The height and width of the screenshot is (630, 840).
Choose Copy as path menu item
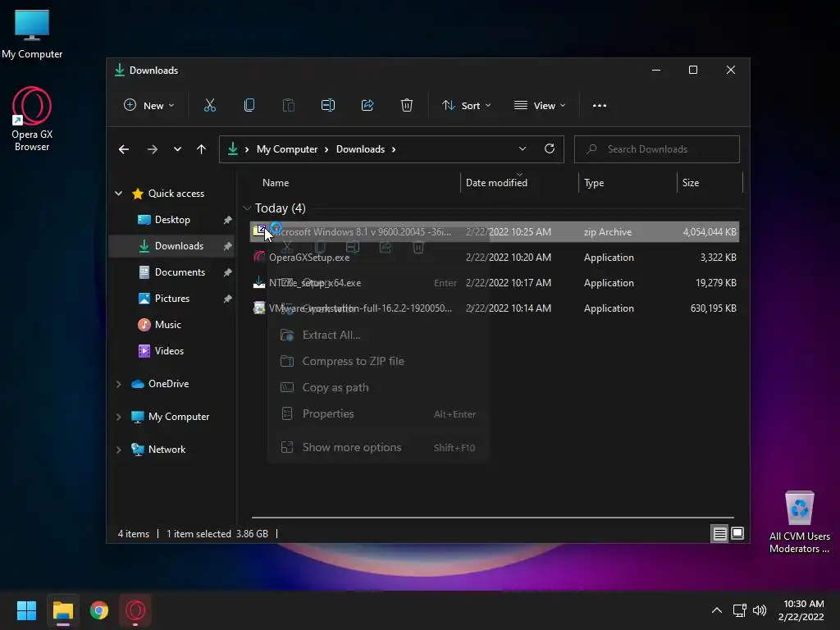point(377,387)
